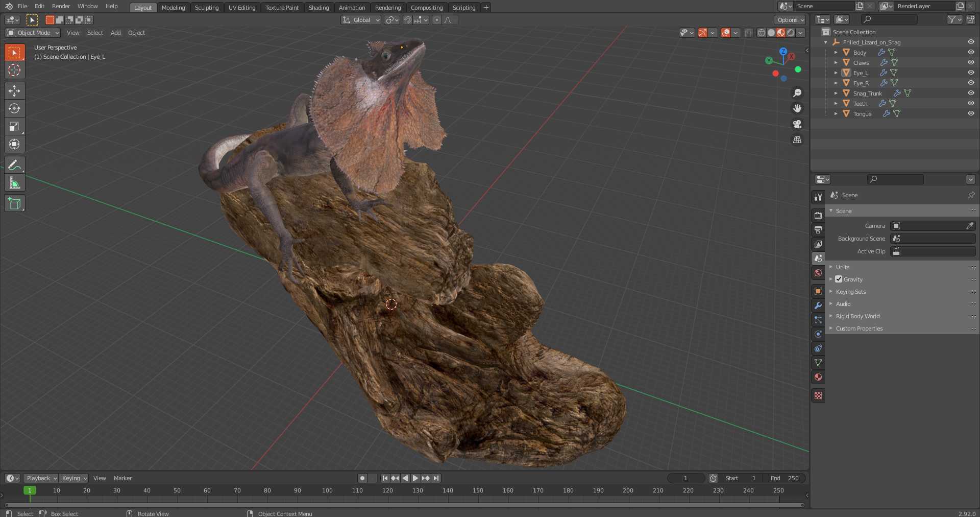Image resolution: width=980 pixels, height=517 pixels.
Task: Select the Annotate tool
Action: (x=14, y=165)
